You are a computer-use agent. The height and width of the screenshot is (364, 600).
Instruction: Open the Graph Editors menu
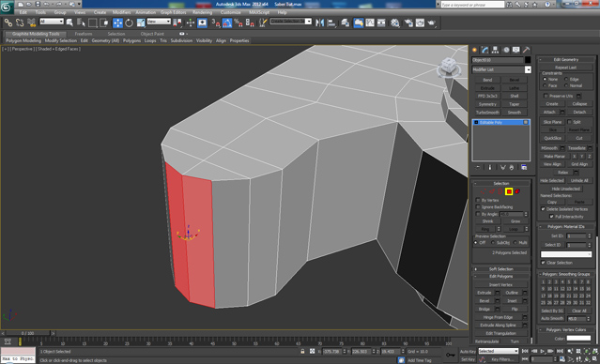[173, 12]
